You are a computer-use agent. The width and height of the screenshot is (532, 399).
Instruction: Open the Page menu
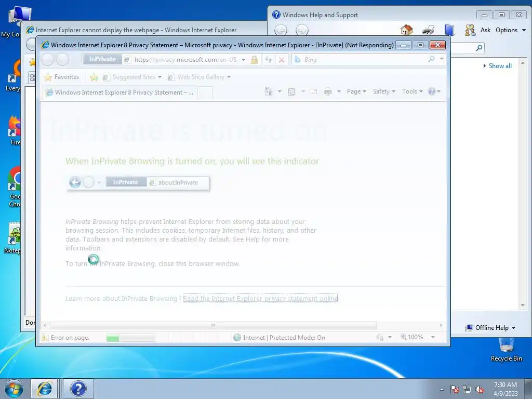point(356,91)
